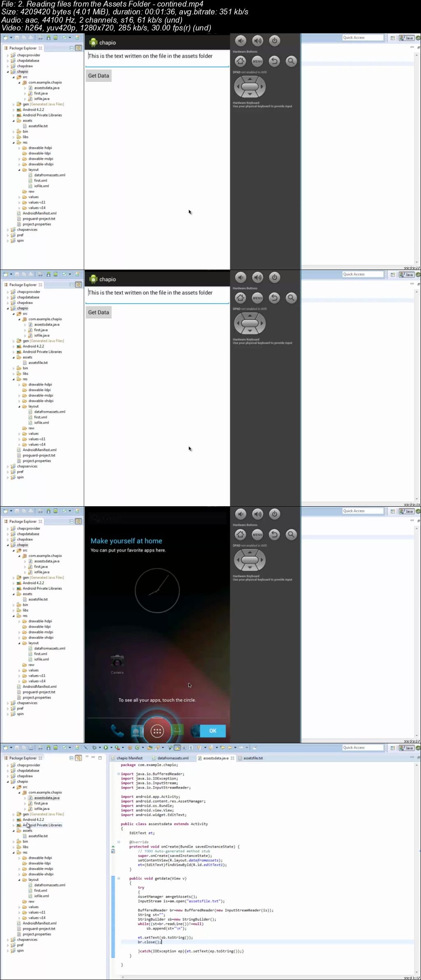Click the Quick Access field above the code editor
This screenshot has width=421, height=980.
(x=363, y=747)
